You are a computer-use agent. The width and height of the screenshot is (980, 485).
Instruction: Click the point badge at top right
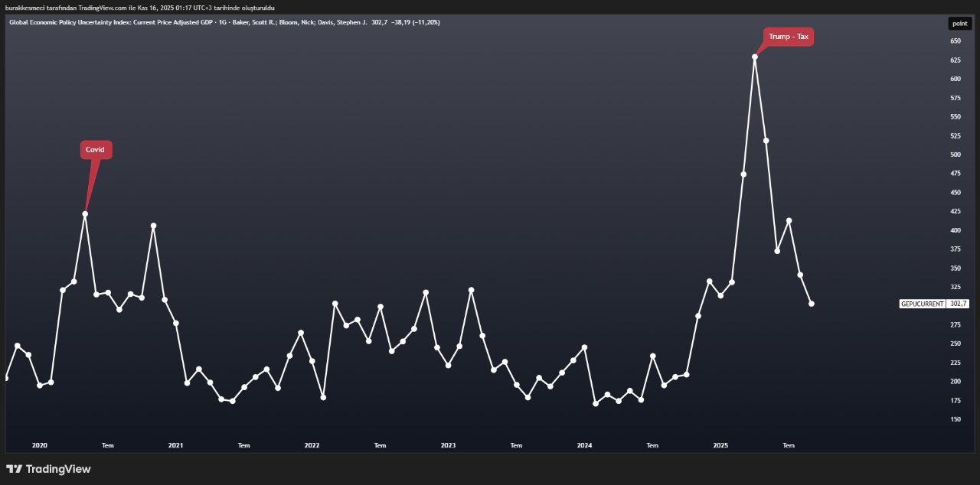point(959,24)
